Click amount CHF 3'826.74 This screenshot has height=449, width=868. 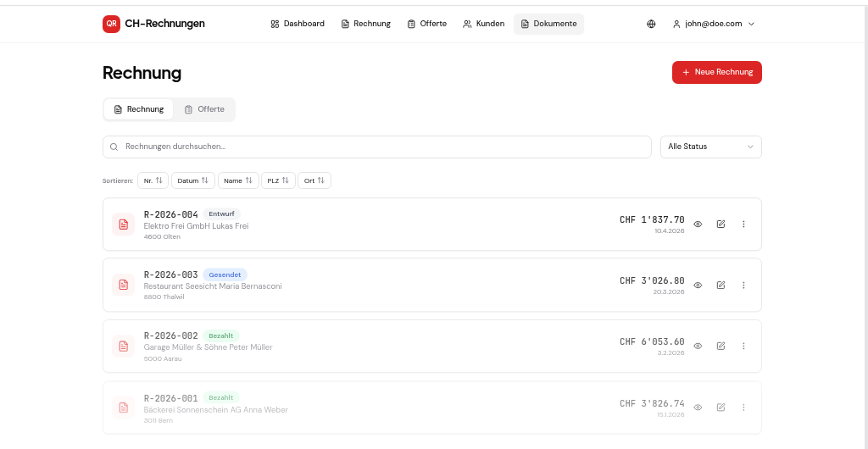652,403
